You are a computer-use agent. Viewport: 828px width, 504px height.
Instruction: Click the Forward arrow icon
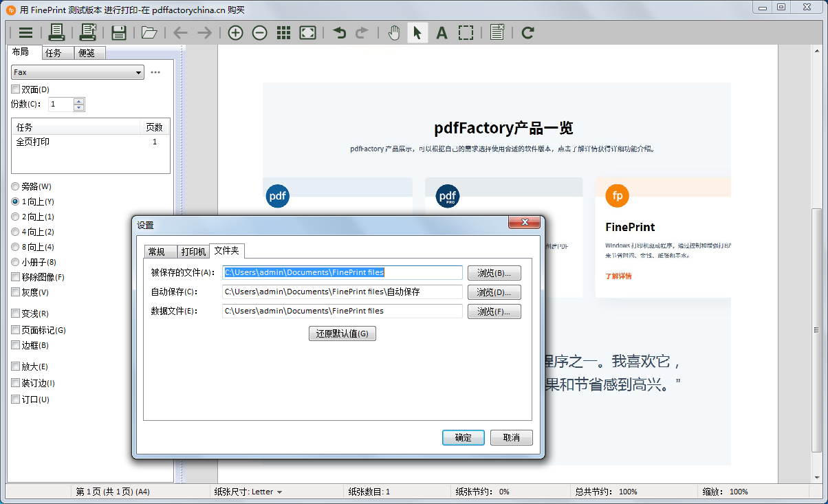tap(204, 32)
